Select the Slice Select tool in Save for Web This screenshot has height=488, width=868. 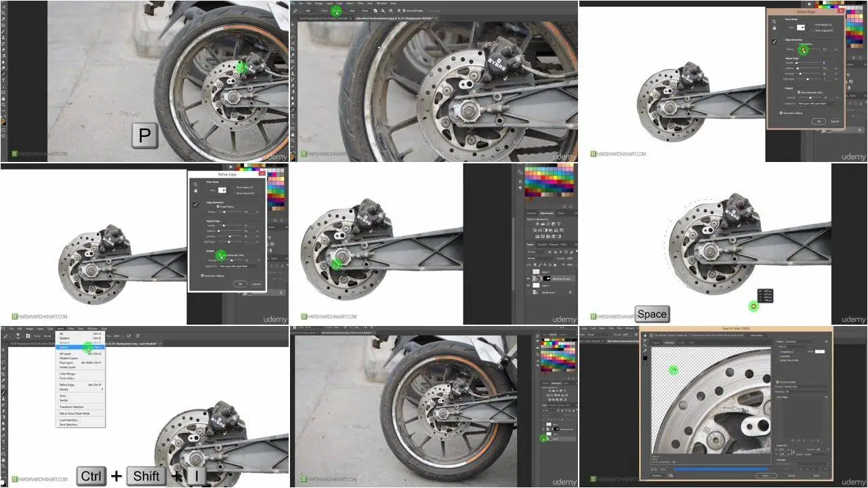(645, 340)
